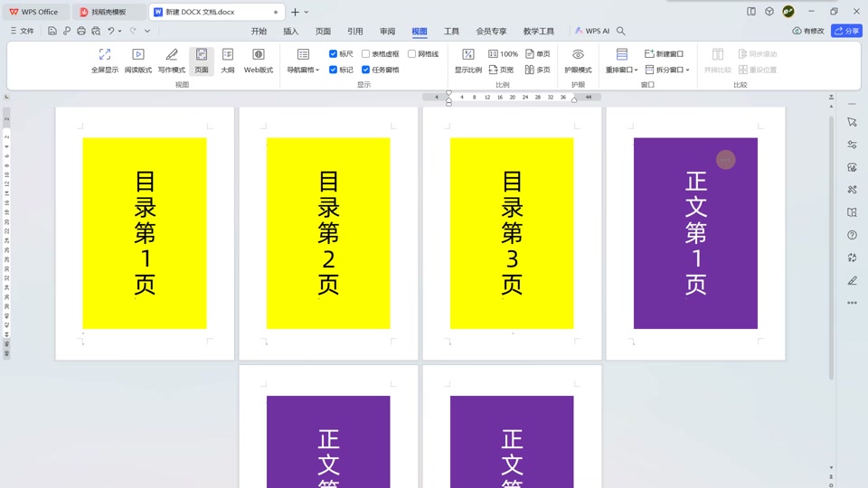Screen dimensions: 868x488
Task: Switch to Web Layout (Web版式) view
Action: pos(259,61)
